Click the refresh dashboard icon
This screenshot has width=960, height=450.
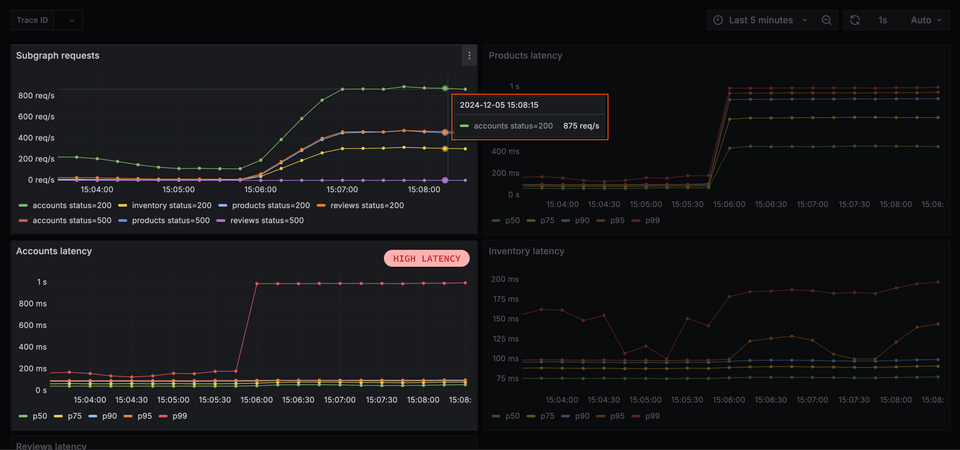tap(855, 20)
